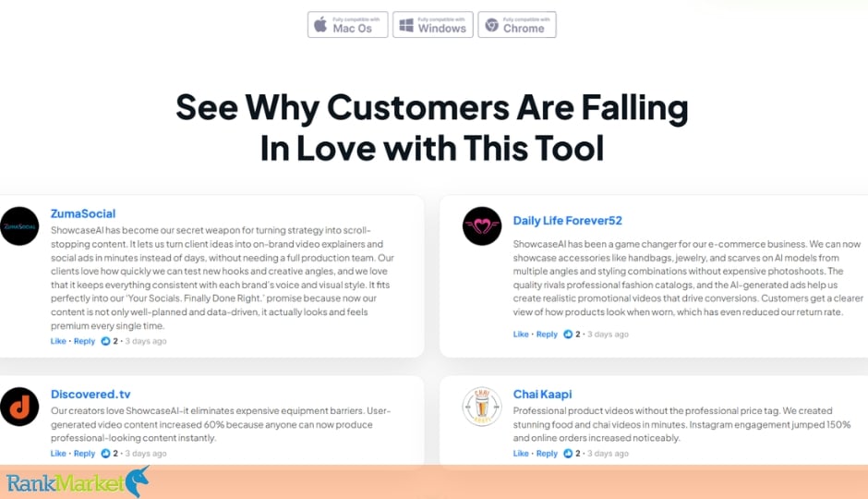Click the like-count thumb icon under Chai Kaapi review
This screenshot has height=499, width=868.
(567, 453)
